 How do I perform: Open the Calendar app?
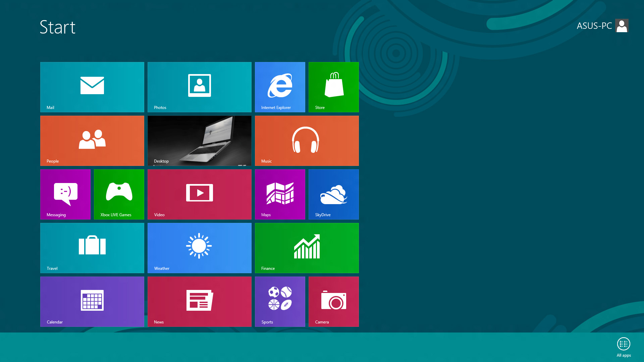(92, 301)
